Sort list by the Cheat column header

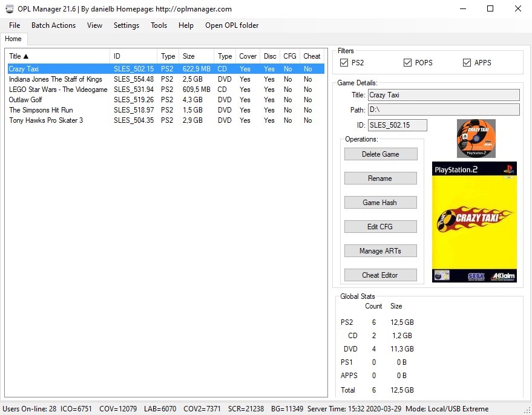tap(312, 56)
